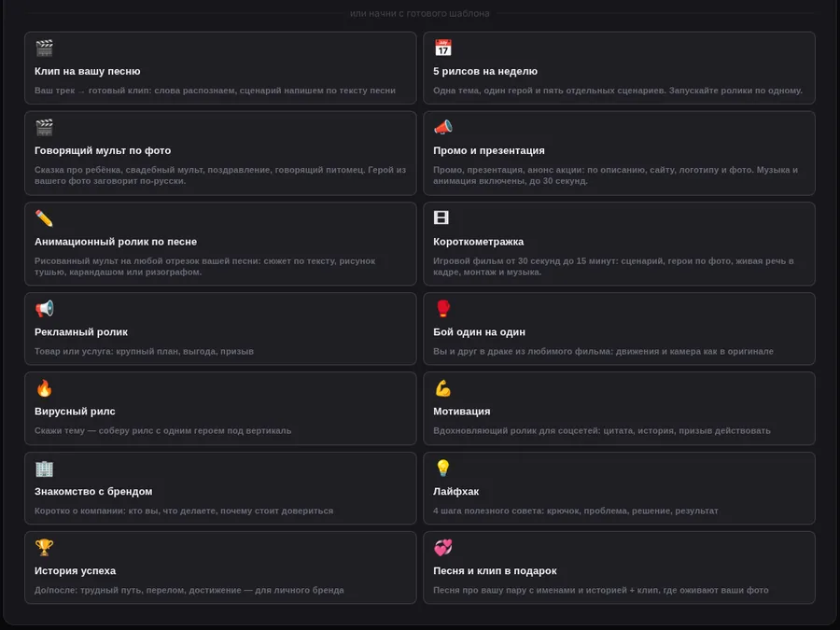Click the flexed bicep icon of Мотивация
840x630 pixels.
pyautogui.click(x=442, y=388)
